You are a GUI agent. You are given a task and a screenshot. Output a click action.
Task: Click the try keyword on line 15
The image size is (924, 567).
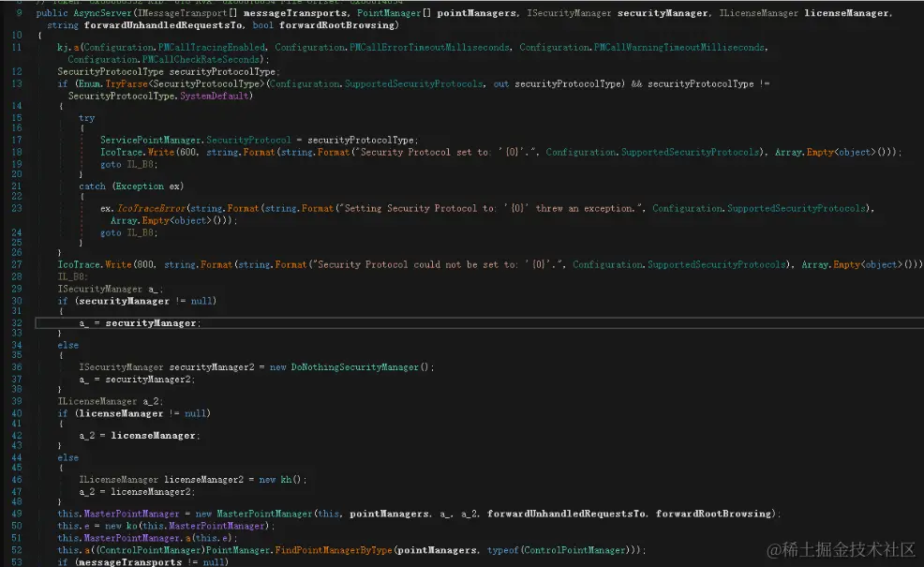(86, 118)
